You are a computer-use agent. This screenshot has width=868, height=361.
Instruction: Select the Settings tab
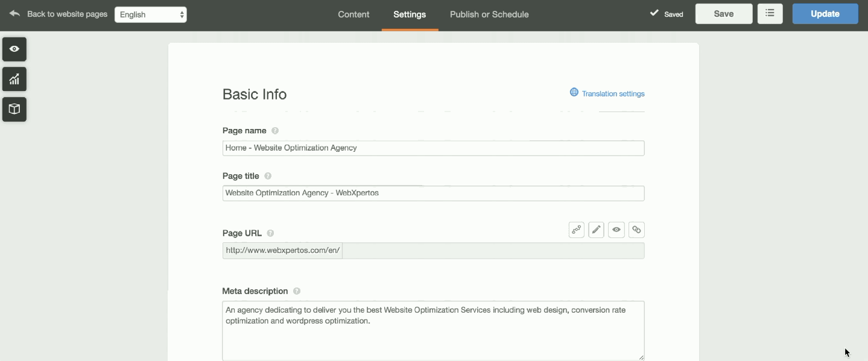tap(410, 14)
